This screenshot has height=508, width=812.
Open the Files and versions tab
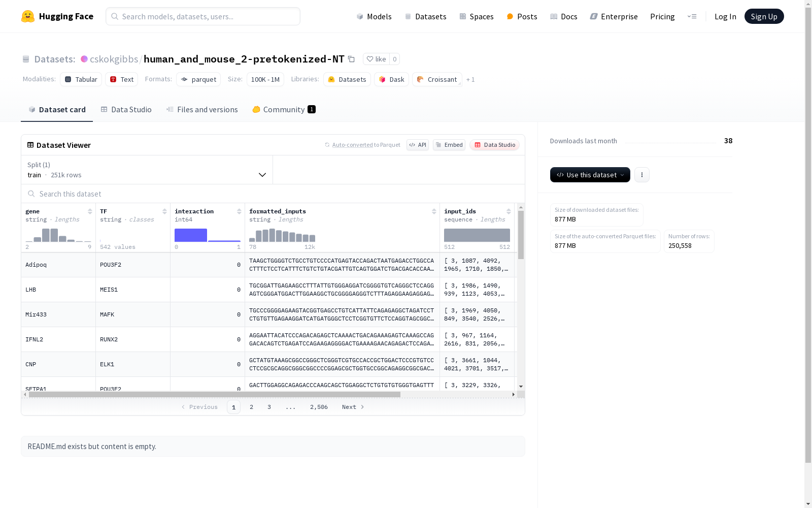point(202,109)
